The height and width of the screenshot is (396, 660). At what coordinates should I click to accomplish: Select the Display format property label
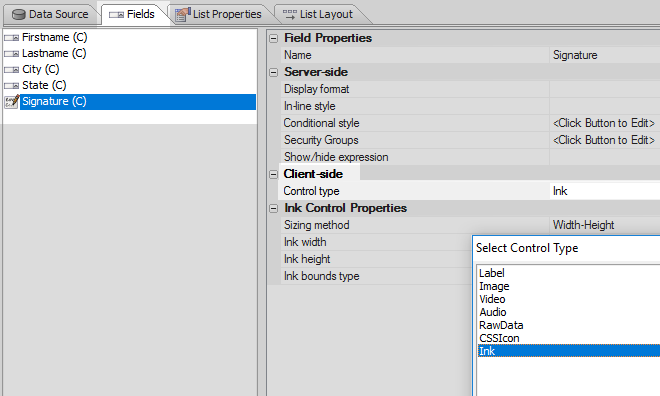click(x=317, y=89)
